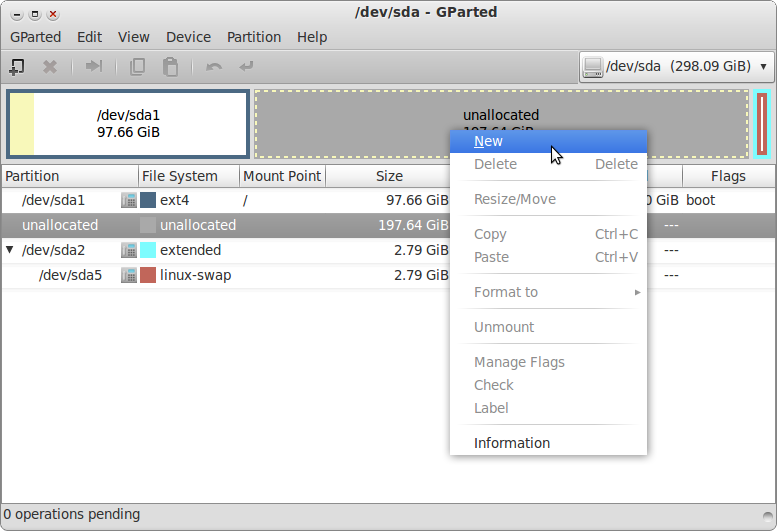Open the Format to submenu
This screenshot has width=777, height=531.
pyautogui.click(x=548, y=292)
